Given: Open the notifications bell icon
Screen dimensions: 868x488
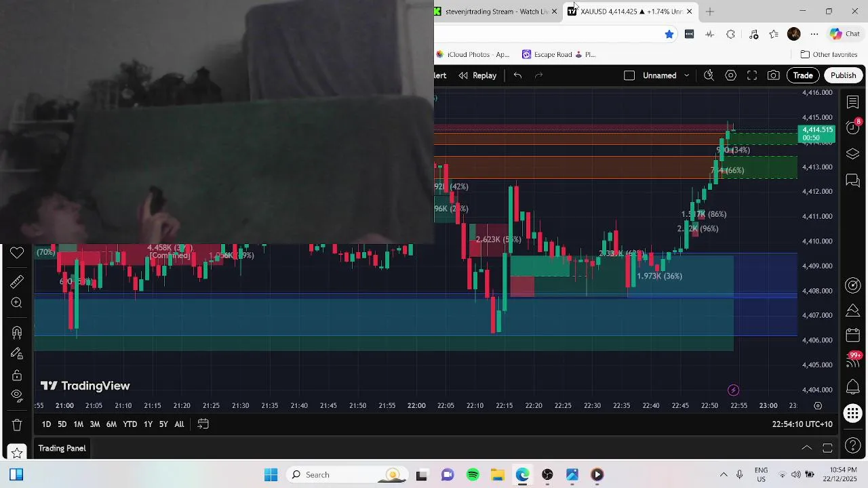Looking at the screenshot, I should pos(853,387).
